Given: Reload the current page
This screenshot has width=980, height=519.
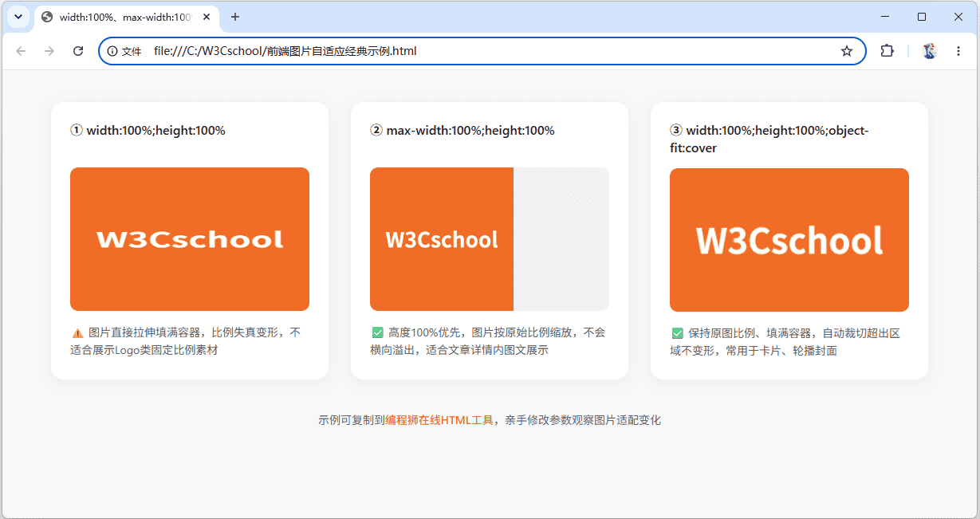Looking at the screenshot, I should [78, 51].
